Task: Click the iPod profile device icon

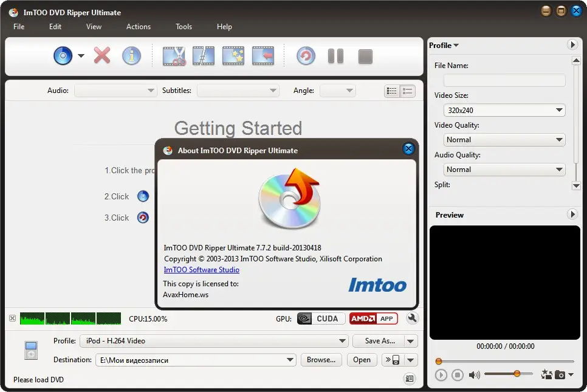Action: point(31,350)
